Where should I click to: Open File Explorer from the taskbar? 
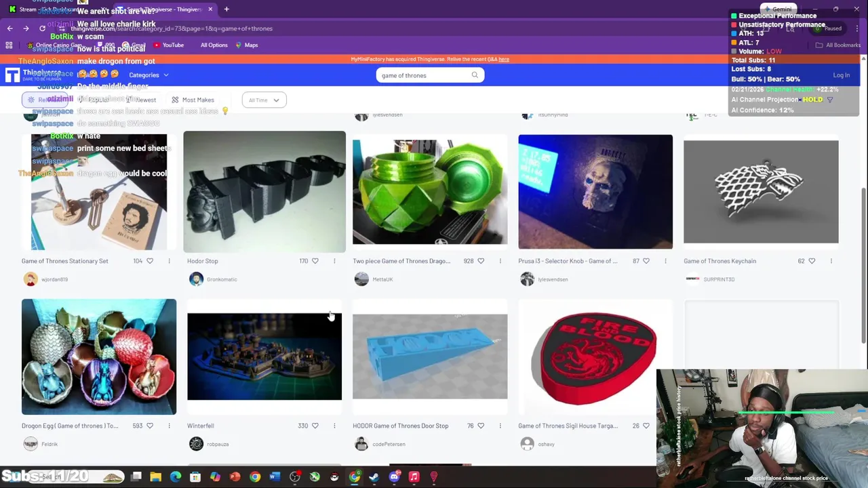[x=156, y=476]
